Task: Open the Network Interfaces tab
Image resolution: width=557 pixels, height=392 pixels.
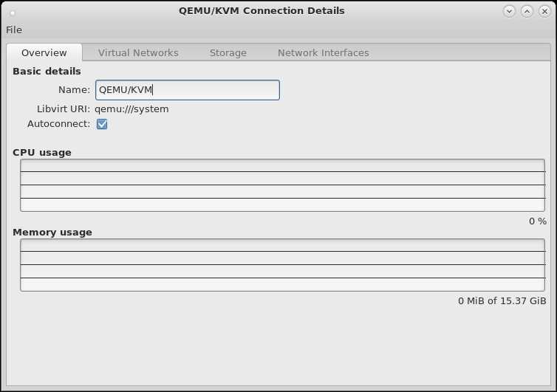Action: pos(324,52)
